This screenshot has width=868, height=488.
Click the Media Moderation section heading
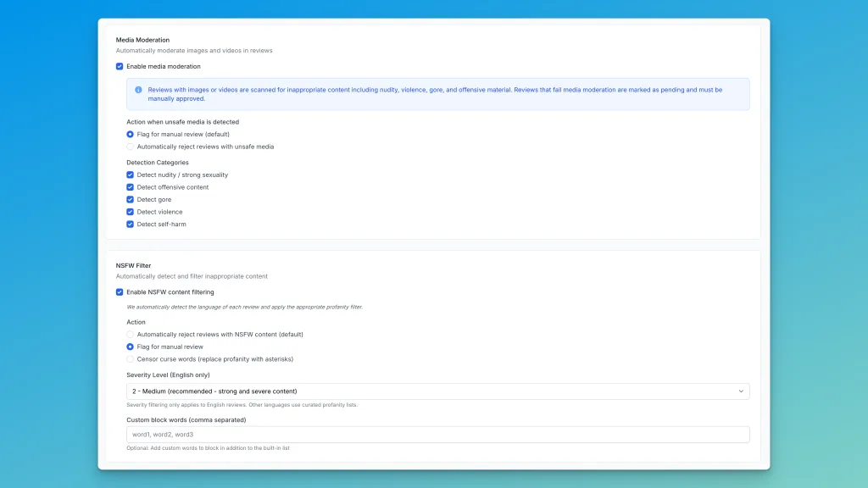tap(142, 40)
